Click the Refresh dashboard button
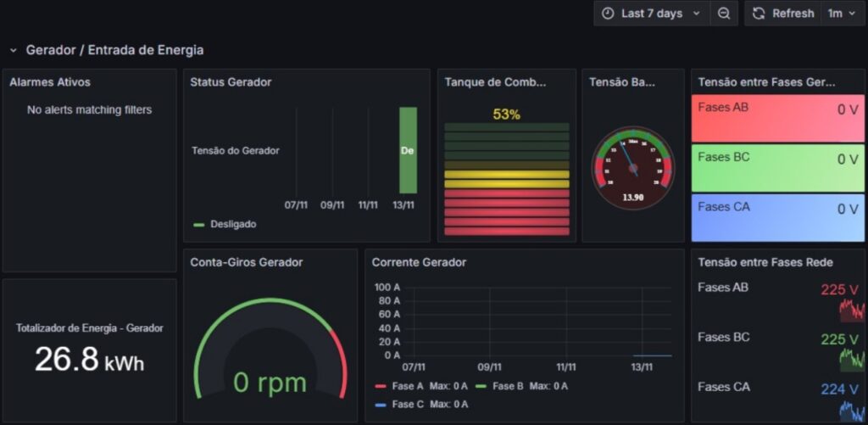The image size is (868, 425). click(782, 14)
